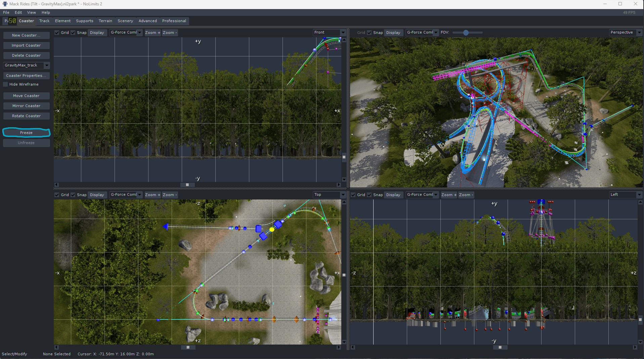Toggle the Snap checkbox in the Front view
The width and height of the screenshot is (644, 359).
click(x=73, y=33)
